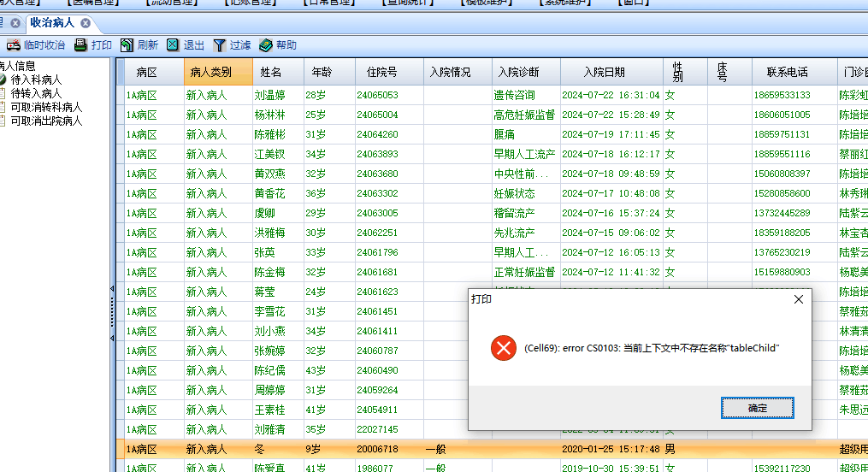This screenshot has width=868, height=472.
Task: Sort by 姓名 column header
Action: click(x=278, y=72)
